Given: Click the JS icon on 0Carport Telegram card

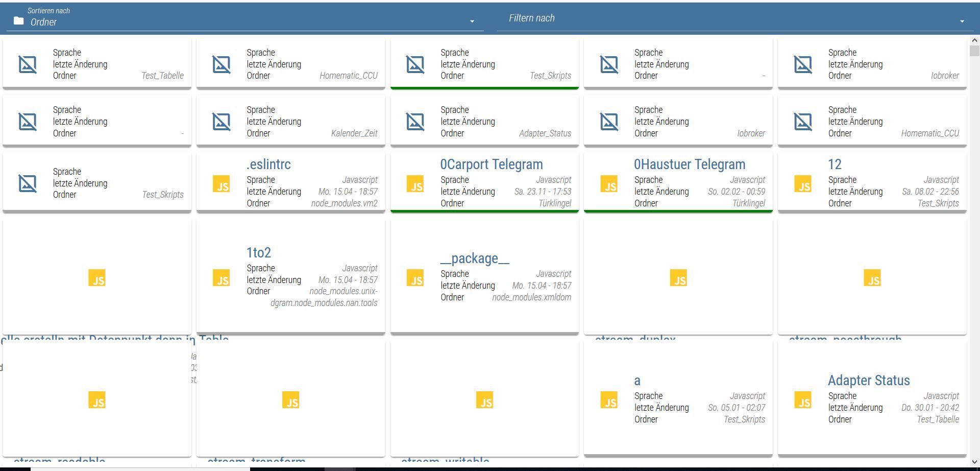Looking at the screenshot, I should tap(415, 184).
